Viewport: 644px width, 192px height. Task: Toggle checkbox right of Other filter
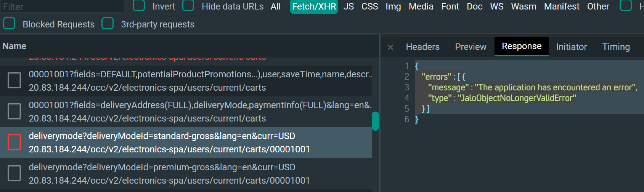626,6
